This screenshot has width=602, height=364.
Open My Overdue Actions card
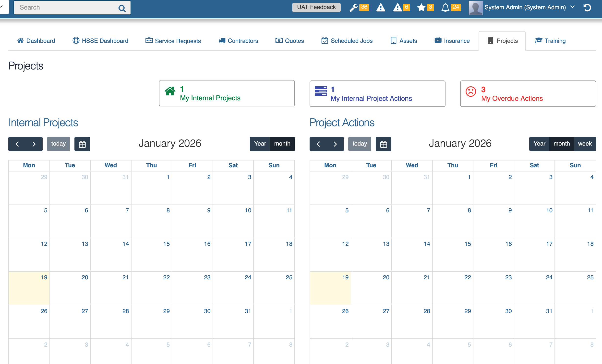528,94
